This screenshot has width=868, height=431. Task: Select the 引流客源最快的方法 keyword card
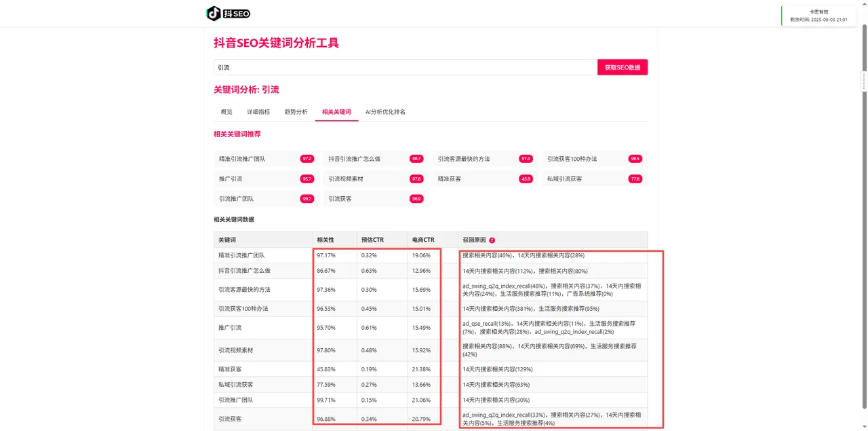coord(486,159)
